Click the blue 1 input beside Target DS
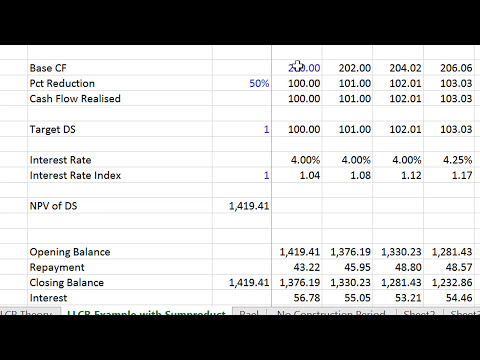This screenshot has width=480, height=360. (x=242, y=129)
